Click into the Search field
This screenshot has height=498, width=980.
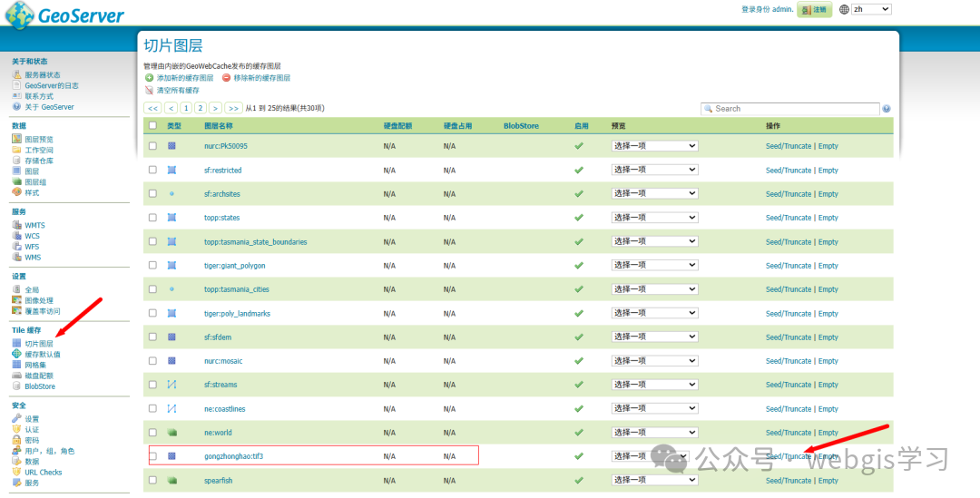pyautogui.click(x=790, y=109)
